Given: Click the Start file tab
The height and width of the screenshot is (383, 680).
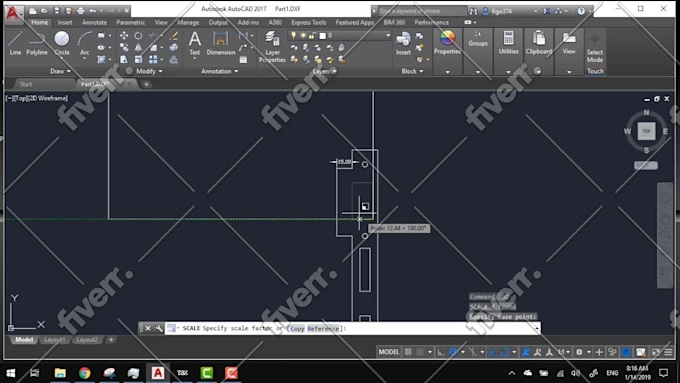Looking at the screenshot, I should (x=26, y=84).
